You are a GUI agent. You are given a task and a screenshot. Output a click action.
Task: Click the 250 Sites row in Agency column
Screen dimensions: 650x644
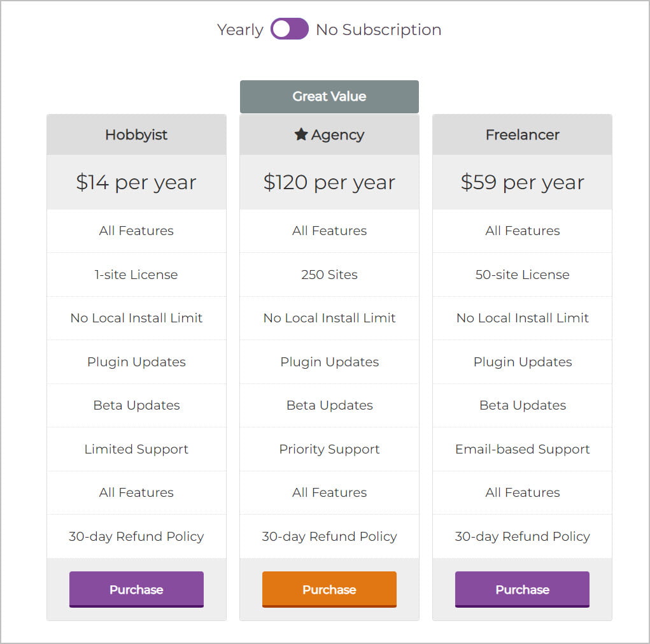click(x=329, y=275)
